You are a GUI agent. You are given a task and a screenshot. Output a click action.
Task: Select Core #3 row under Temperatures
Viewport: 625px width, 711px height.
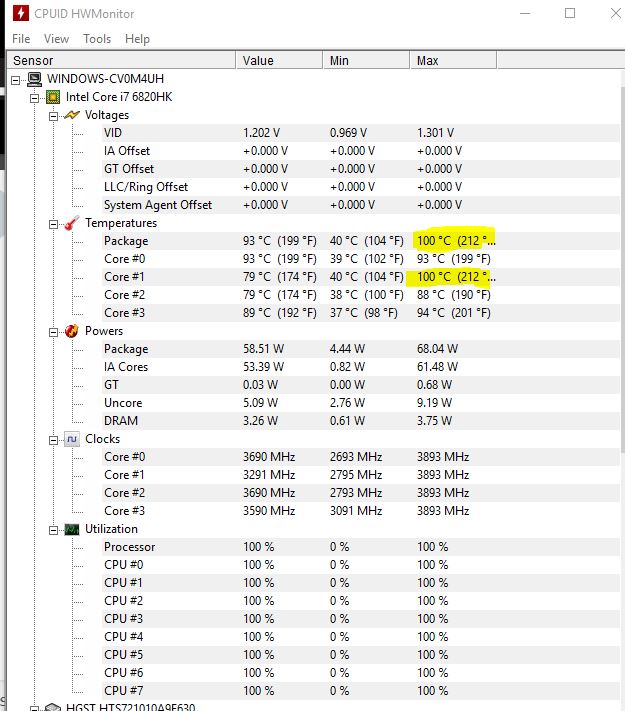pos(361,313)
